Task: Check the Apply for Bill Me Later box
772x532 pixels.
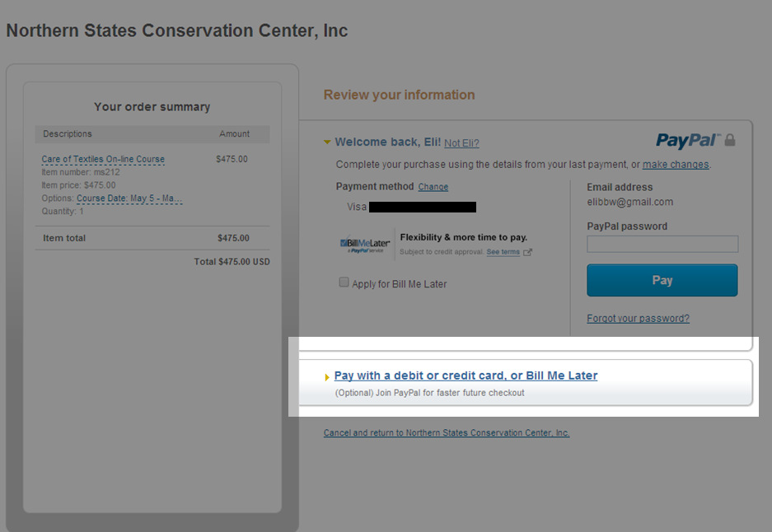Action: (344, 282)
